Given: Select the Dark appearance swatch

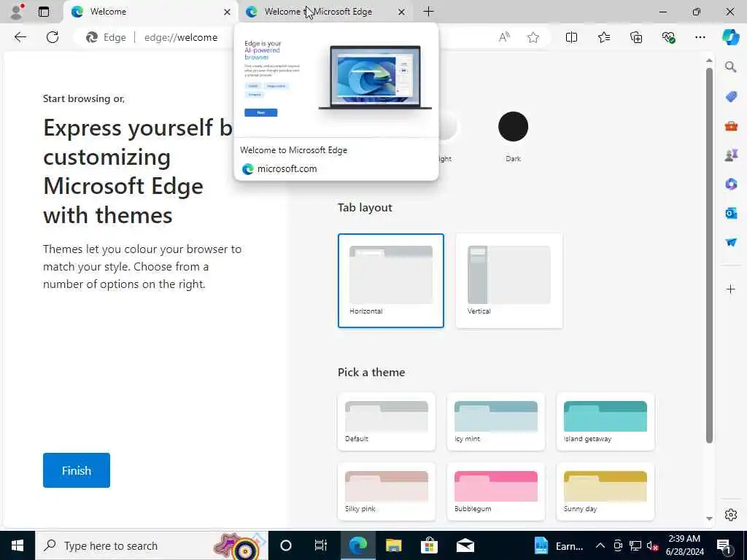Looking at the screenshot, I should (x=513, y=127).
